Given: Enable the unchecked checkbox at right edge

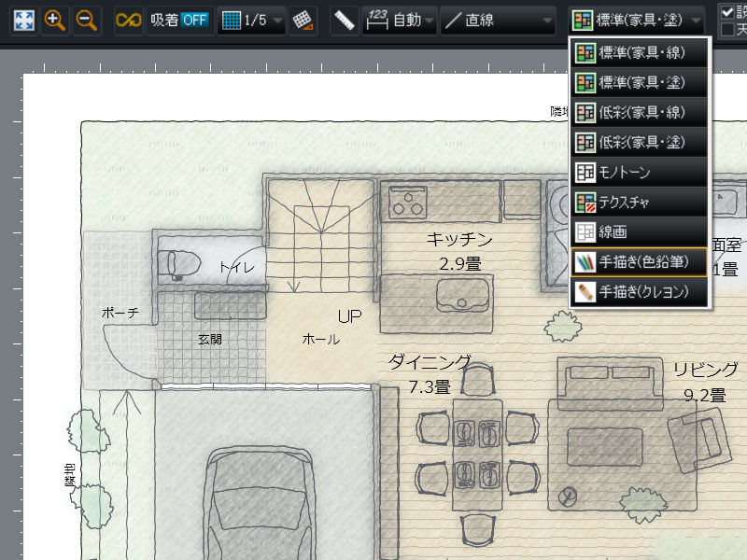Looking at the screenshot, I should click(x=727, y=28).
